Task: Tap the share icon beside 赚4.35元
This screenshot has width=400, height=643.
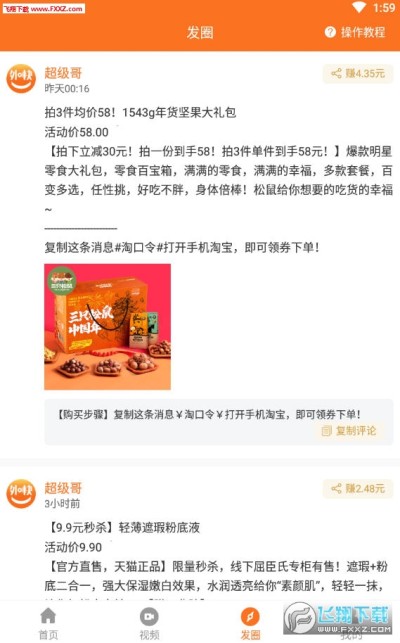Action: (x=336, y=74)
